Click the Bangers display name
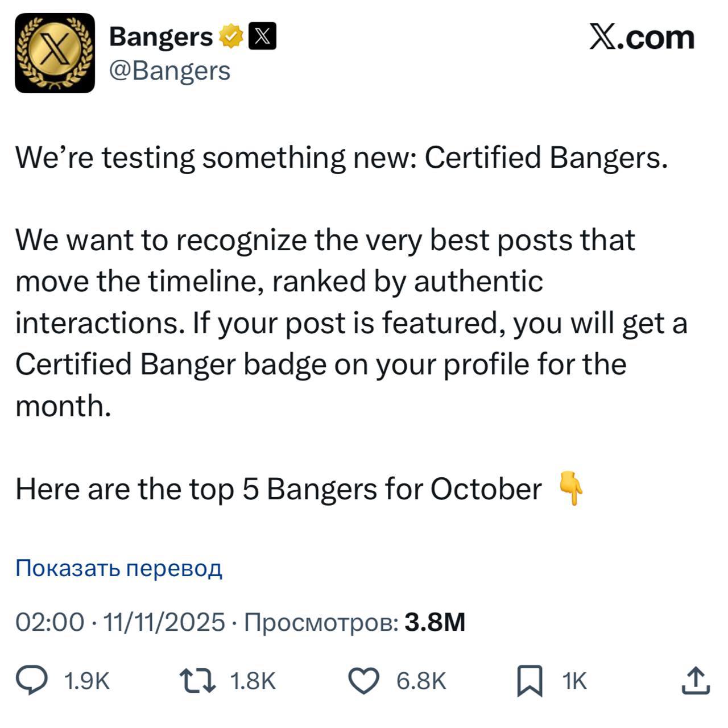Image resolution: width=728 pixels, height=728 pixels. point(160,37)
